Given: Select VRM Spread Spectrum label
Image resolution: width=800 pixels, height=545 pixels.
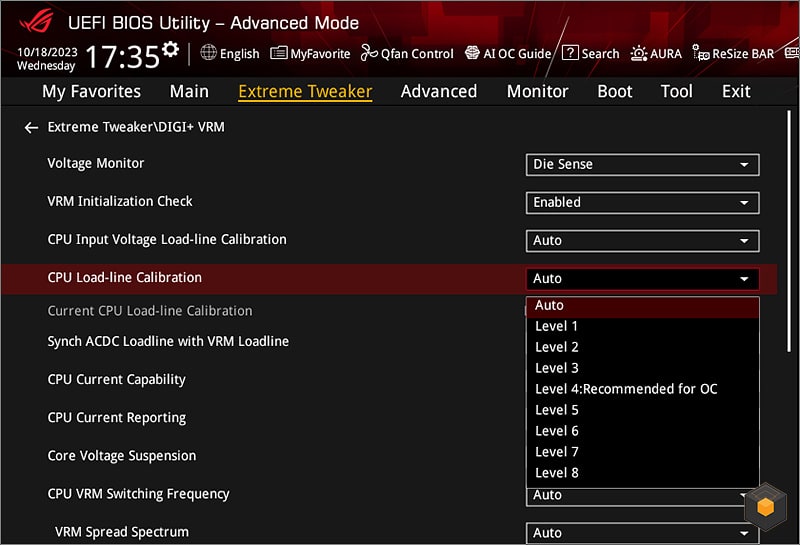Looking at the screenshot, I should (121, 532).
